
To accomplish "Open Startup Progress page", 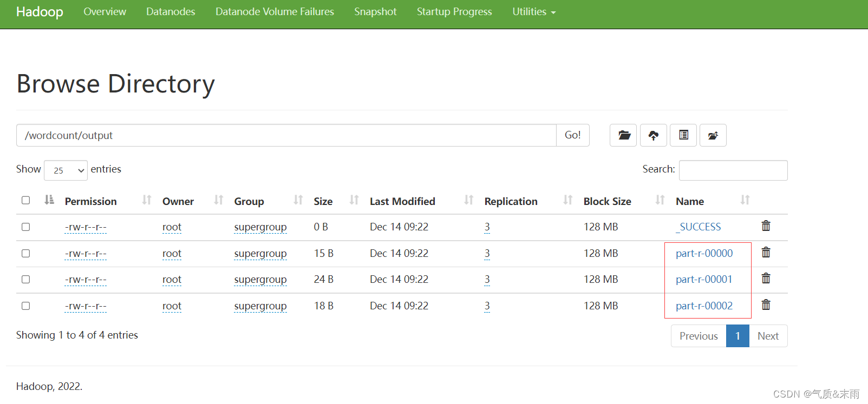I will (454, 11).
